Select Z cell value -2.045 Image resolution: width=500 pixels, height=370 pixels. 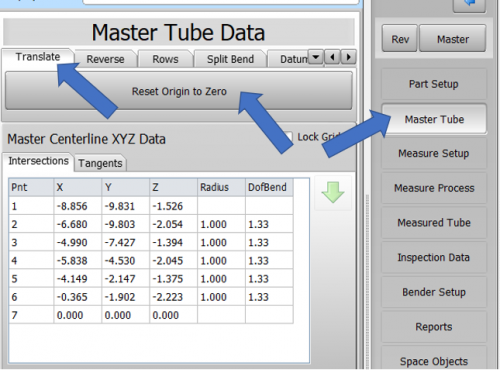(174, 260)
